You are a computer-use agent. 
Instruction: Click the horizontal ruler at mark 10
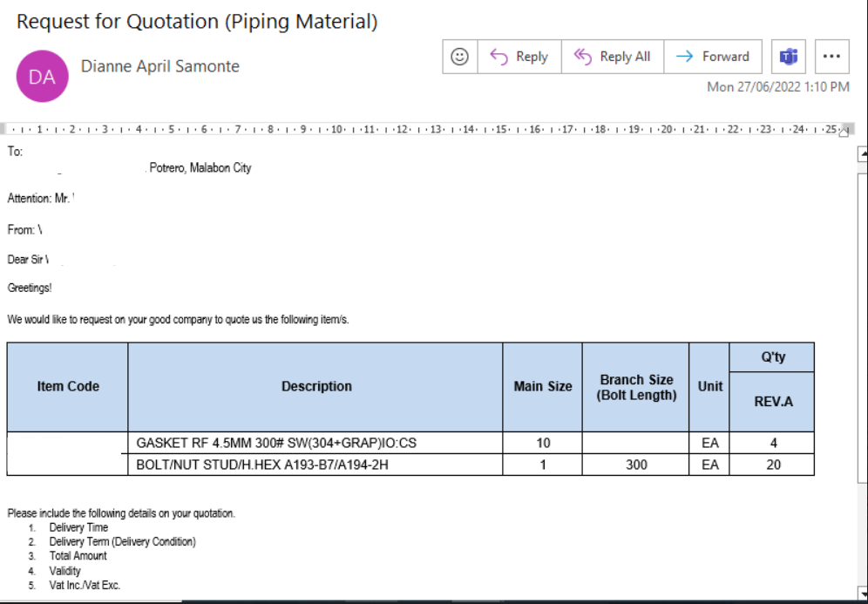[x=335, y=129]
